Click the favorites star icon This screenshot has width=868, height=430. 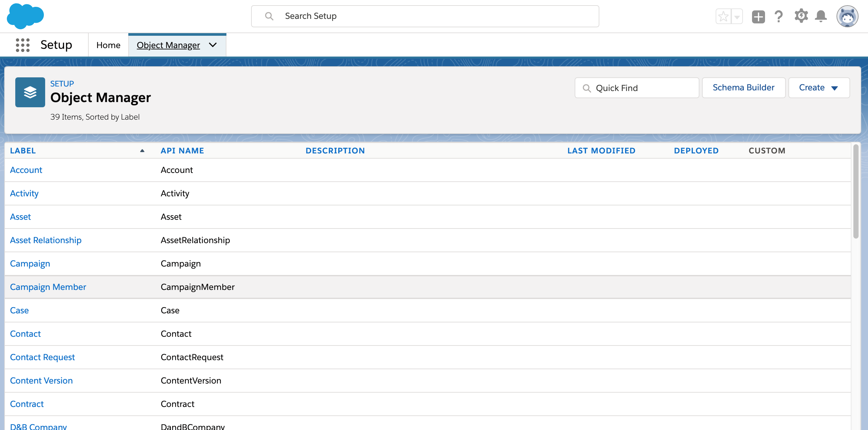(723, 16)
